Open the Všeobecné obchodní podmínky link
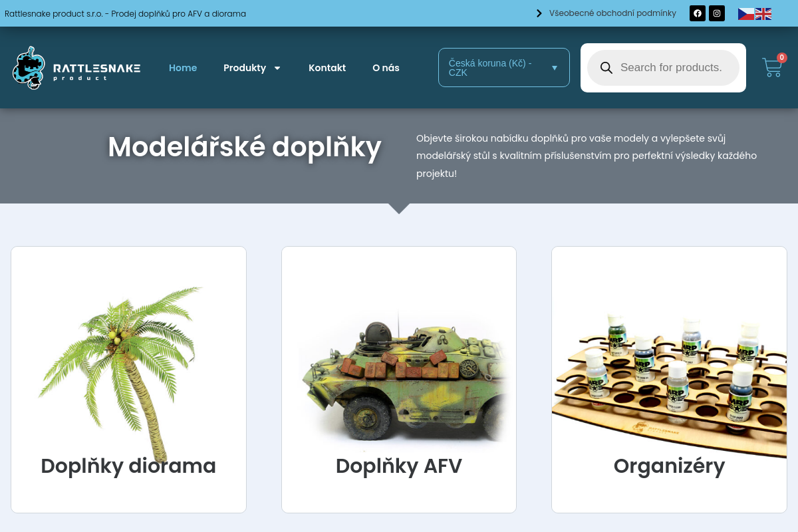Viewport: 798px width, 532px height. pos(612,13)
